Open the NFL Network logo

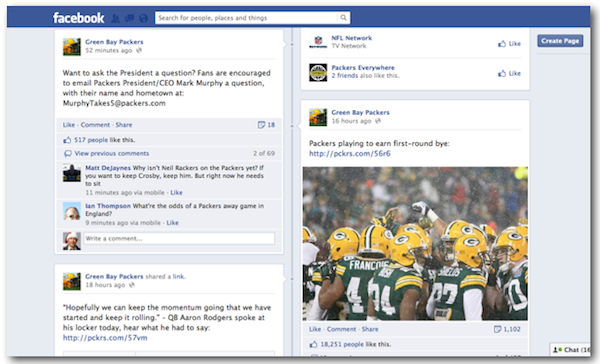pos(318,42)
